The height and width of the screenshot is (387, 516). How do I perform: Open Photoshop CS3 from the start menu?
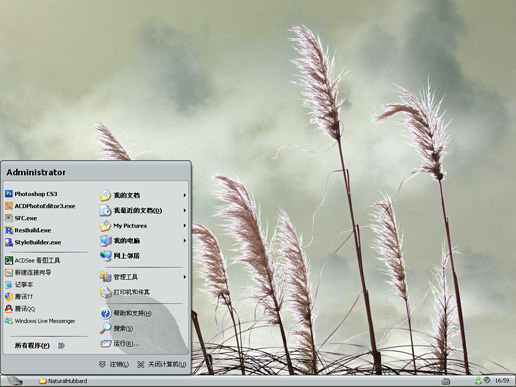point(32,194)
